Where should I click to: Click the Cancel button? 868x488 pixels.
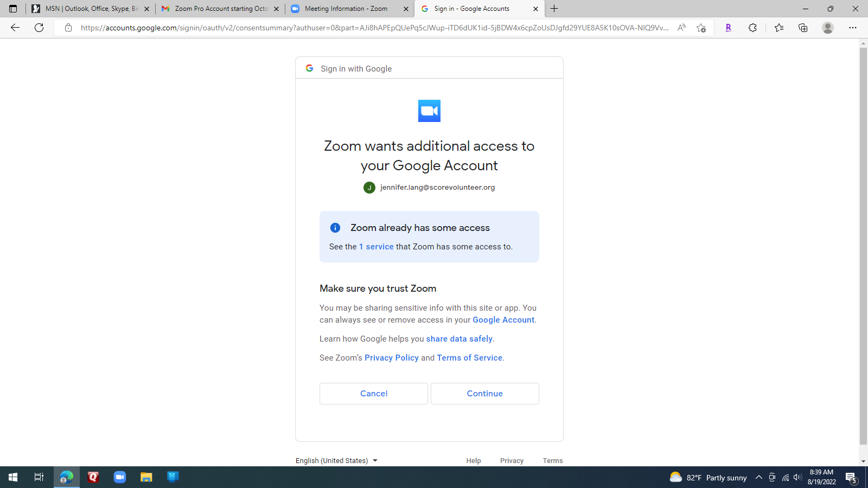coord(374,394)
